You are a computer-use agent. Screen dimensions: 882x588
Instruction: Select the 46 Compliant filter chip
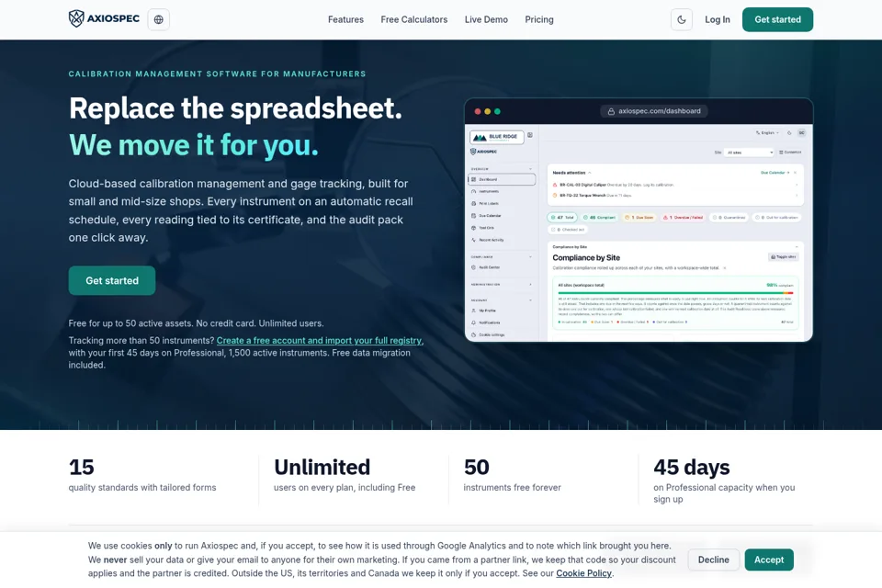click(599, 217)
